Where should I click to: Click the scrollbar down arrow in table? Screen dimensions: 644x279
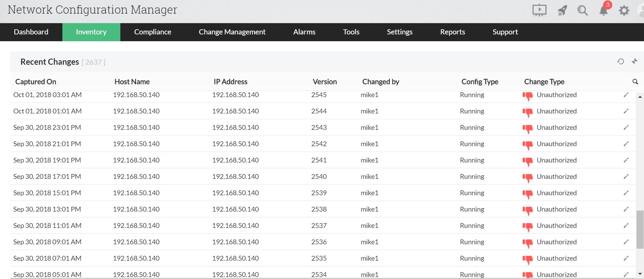640,274
